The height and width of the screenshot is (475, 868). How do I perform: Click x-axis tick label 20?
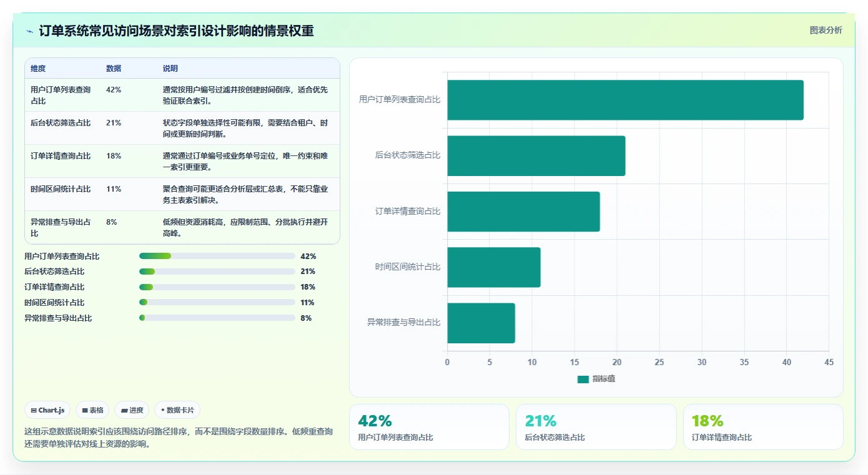coord(617,362)
